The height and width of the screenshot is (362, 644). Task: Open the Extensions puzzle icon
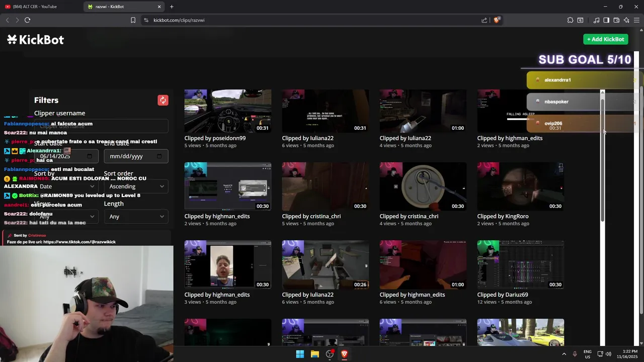(x=570, y=20)
